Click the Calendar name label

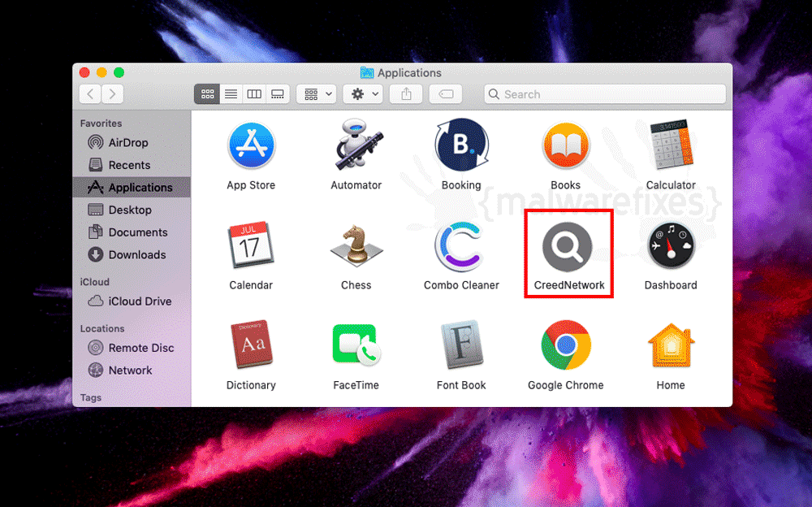[x=251, y=285]
